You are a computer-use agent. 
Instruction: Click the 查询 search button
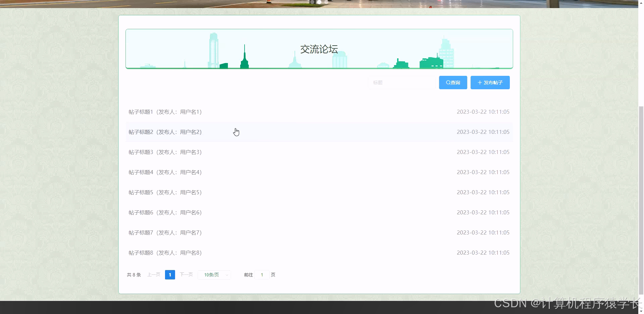(x=453, y=83)
